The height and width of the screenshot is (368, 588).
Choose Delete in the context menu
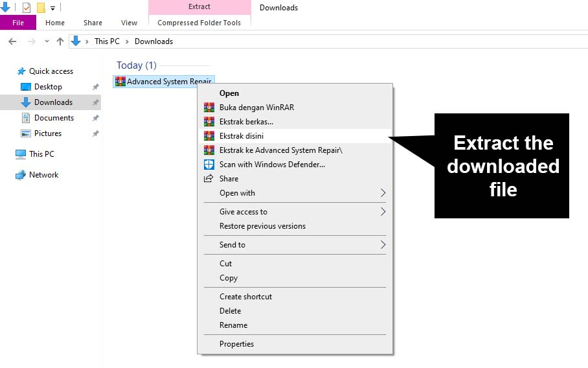(x=295, y=310)
